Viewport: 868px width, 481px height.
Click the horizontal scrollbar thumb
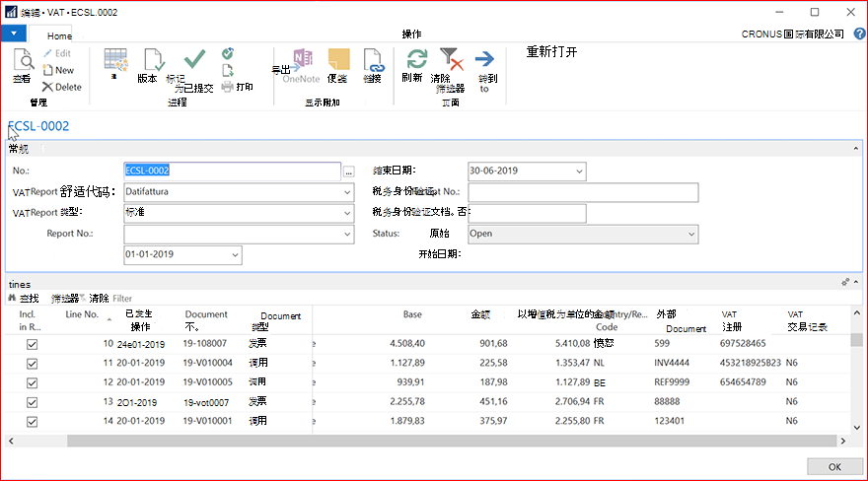[452, 441]
